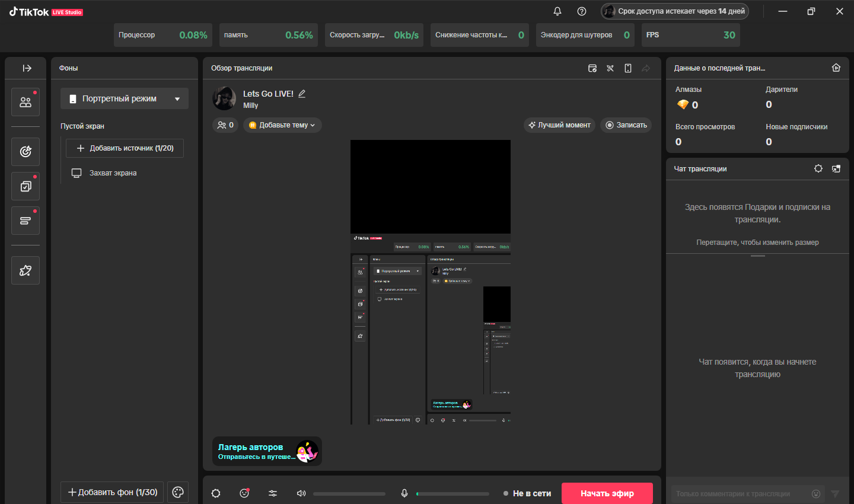Open the captions sidebar icon with red dot
854x504 pixels.
click(x=26, y=221)
